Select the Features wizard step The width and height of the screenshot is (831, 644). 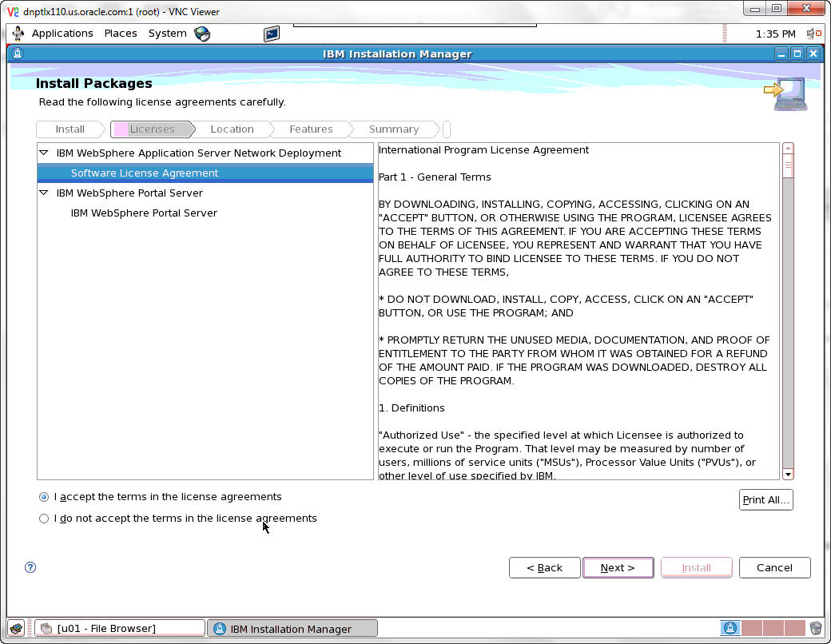pyautogui.click(x=311, y=129)
